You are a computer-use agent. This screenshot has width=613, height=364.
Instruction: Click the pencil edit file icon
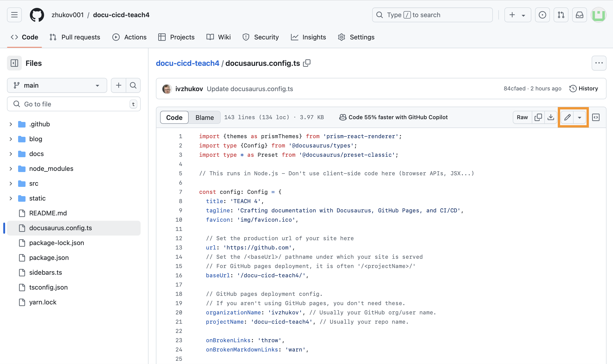pyautogui.click(x=567, y=117)
